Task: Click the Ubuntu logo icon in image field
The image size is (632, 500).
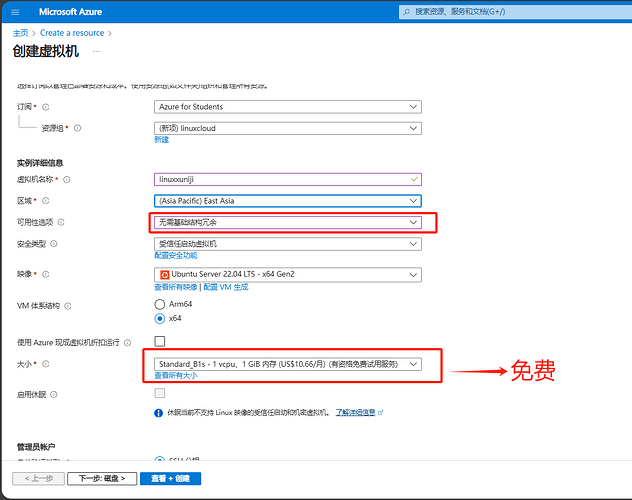Action: 164,274
